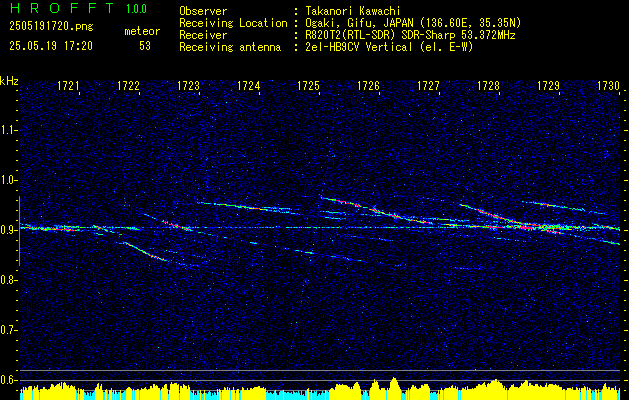Click the 1728 time marker

(489, 86)
